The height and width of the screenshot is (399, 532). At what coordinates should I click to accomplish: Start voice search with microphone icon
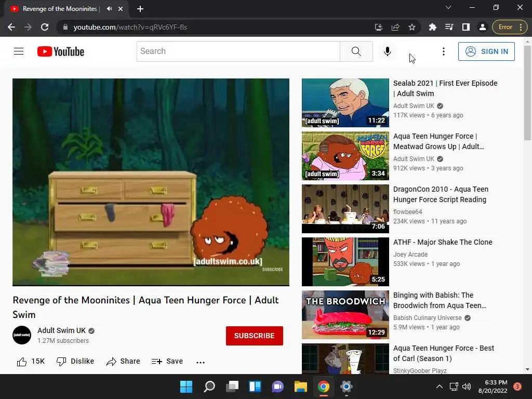(387, 51)
